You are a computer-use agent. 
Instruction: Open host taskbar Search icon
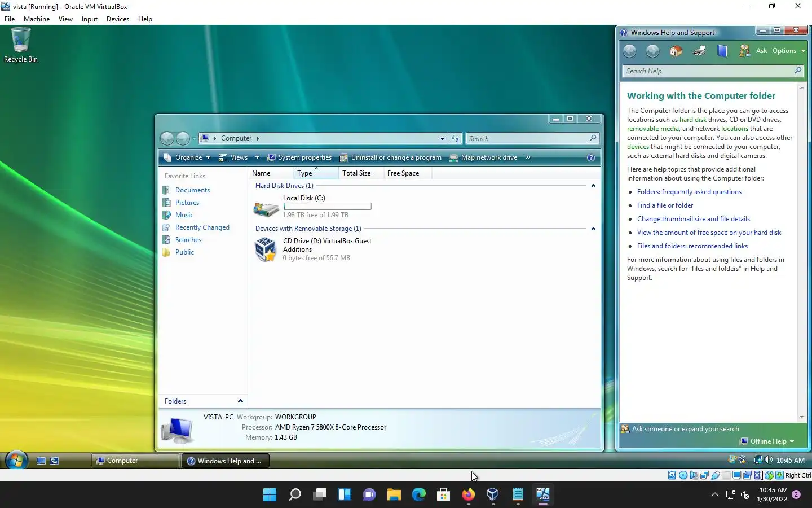coord(294,495)
